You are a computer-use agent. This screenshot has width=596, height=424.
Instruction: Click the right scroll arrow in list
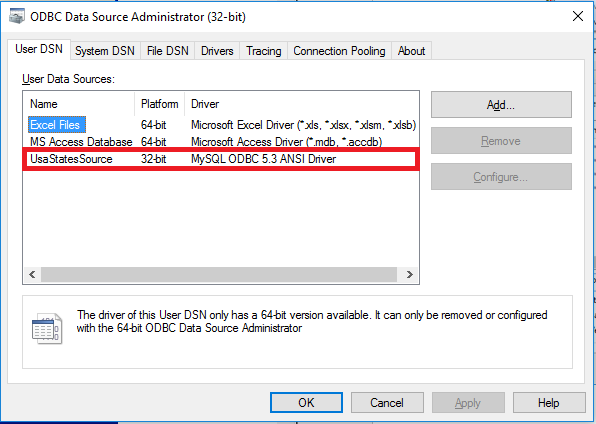410,275
